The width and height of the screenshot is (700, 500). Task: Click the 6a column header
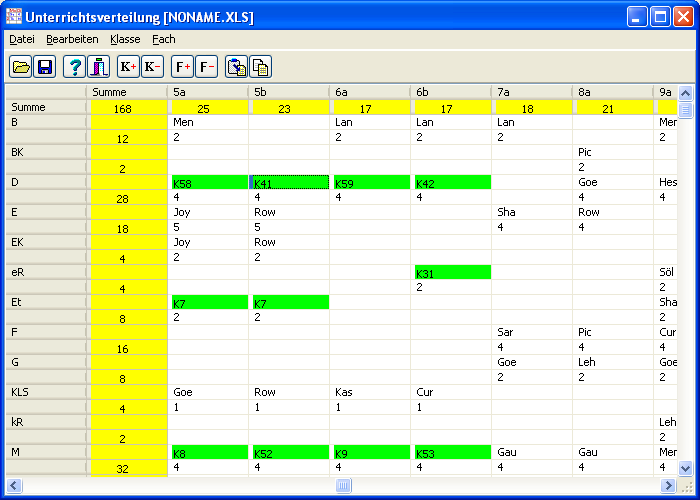(x=370, y=92)
